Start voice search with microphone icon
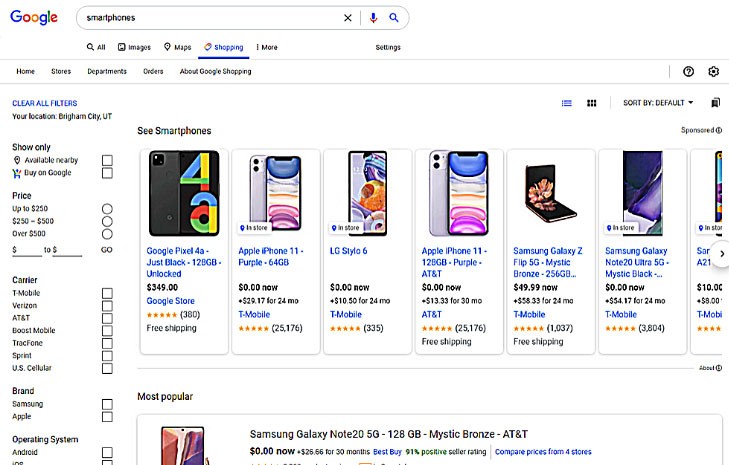 click(373, 18)
